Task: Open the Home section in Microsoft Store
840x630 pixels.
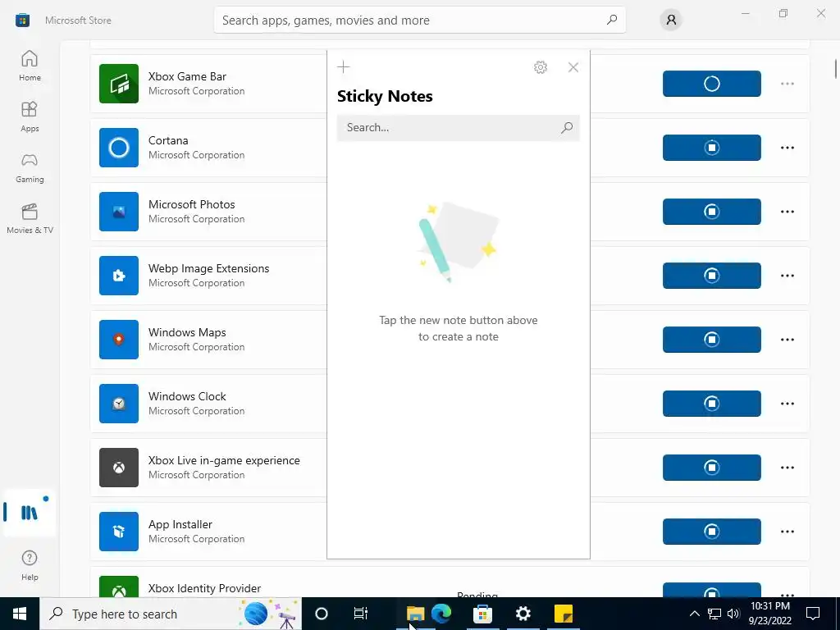Action: [30, 66]
